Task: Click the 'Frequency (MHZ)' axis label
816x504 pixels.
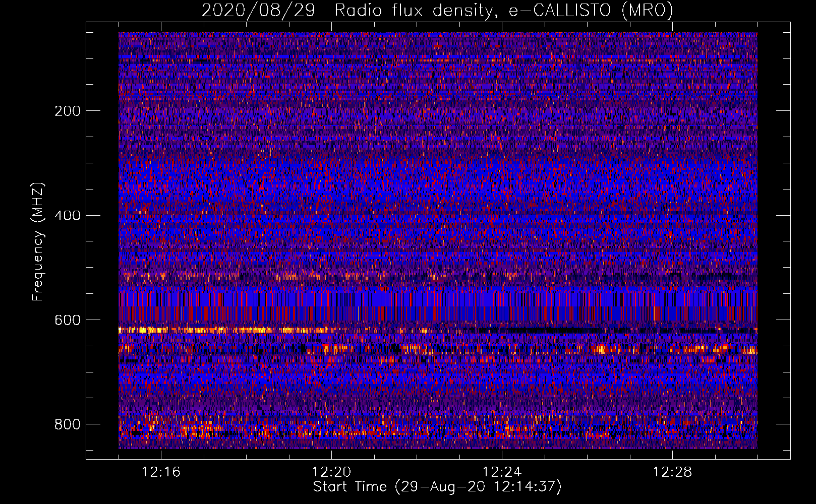Action: click(38, 242)
